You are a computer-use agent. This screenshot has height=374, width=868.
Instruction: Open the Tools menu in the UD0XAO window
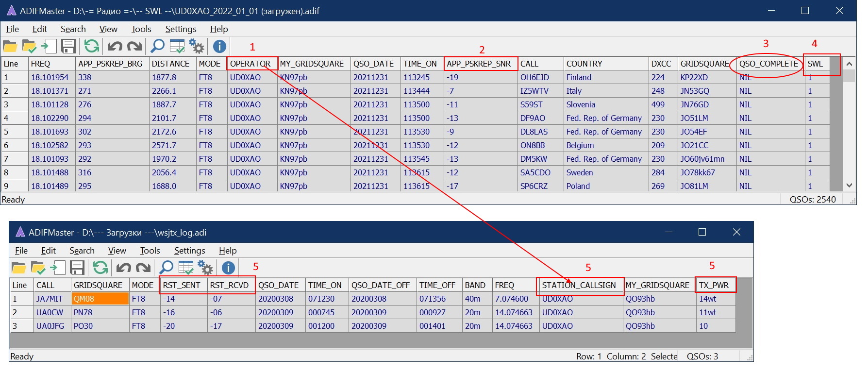click(141, 29)
